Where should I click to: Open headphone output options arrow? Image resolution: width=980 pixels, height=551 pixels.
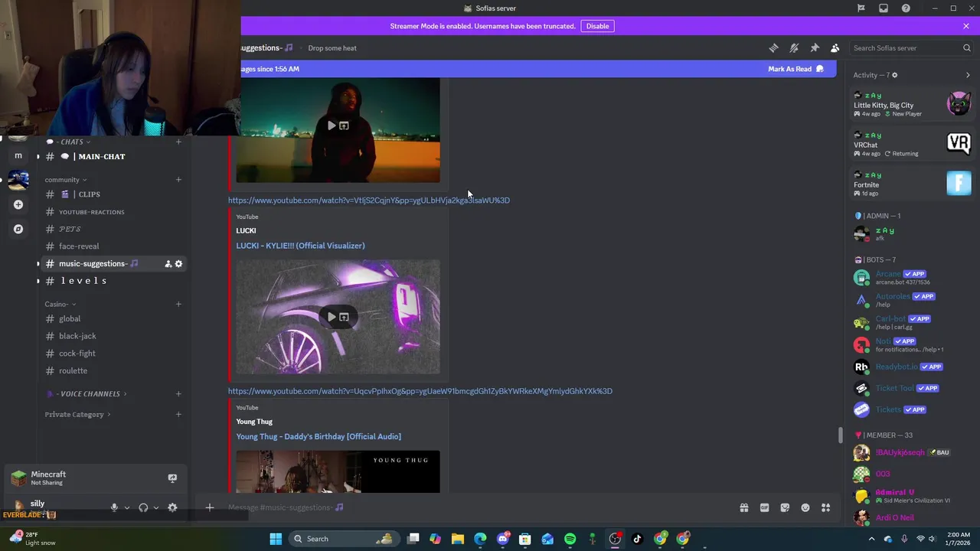pyautogui.click(x=156, y=507)
